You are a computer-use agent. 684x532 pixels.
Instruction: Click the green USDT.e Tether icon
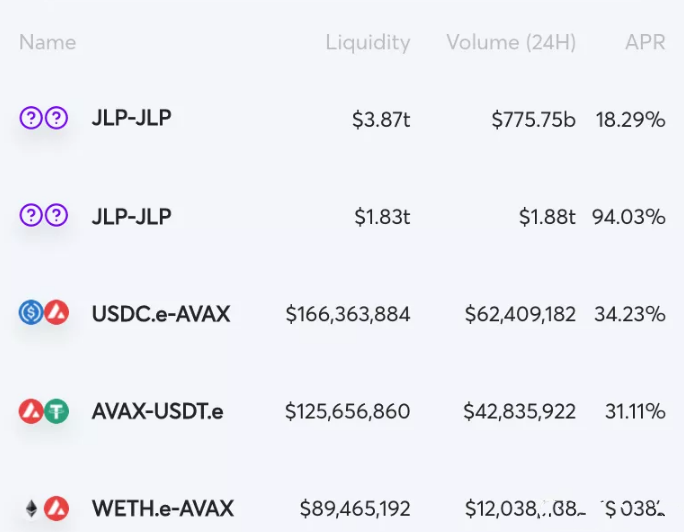pos(56,411)
